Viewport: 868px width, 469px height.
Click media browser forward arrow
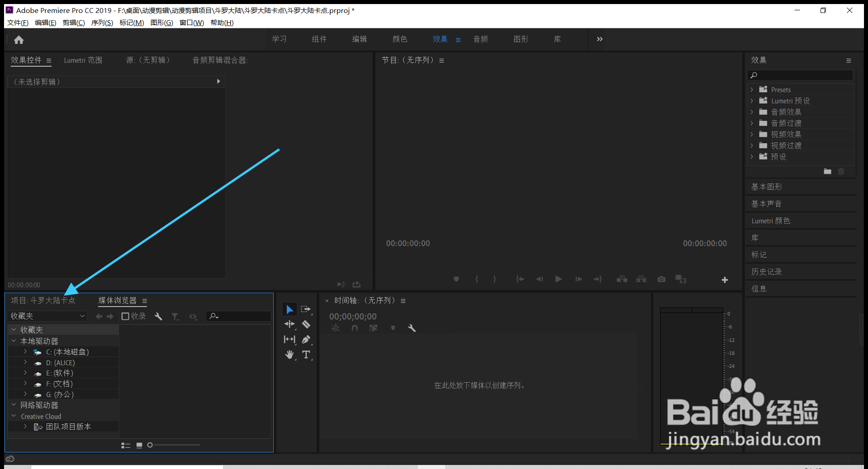point(110,316)
